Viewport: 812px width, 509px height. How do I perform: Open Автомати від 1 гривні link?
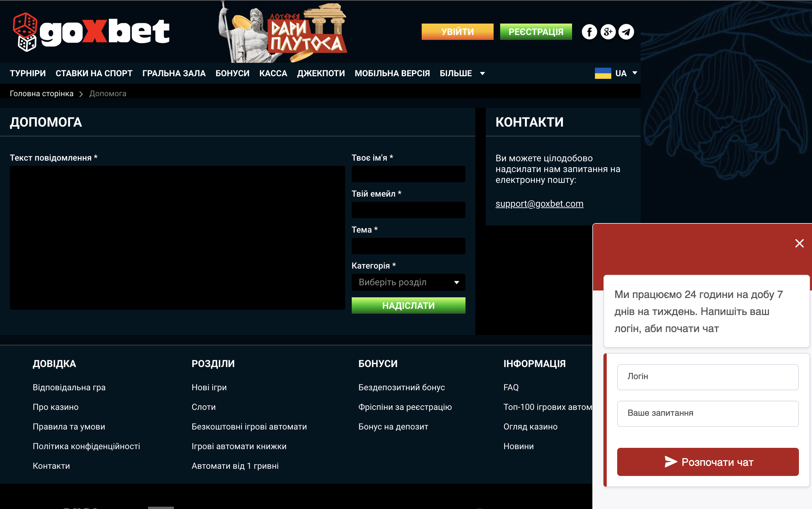(x=235, y=466)
